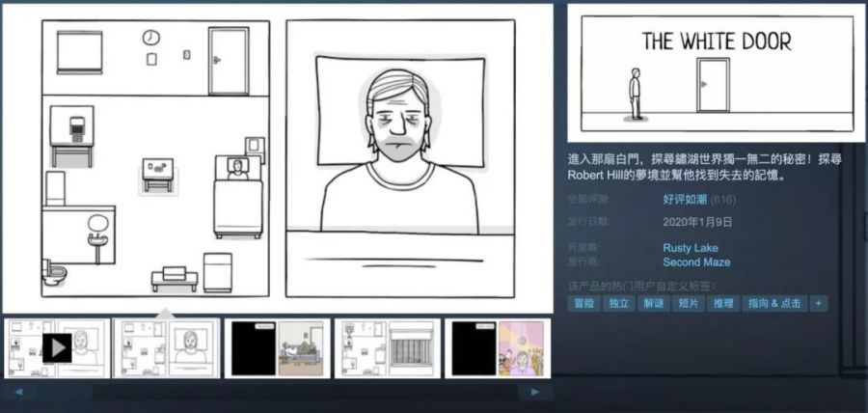The image size is (868, 413).
Task: Select the 独立 tag
Action: click(x=618, y=303)
